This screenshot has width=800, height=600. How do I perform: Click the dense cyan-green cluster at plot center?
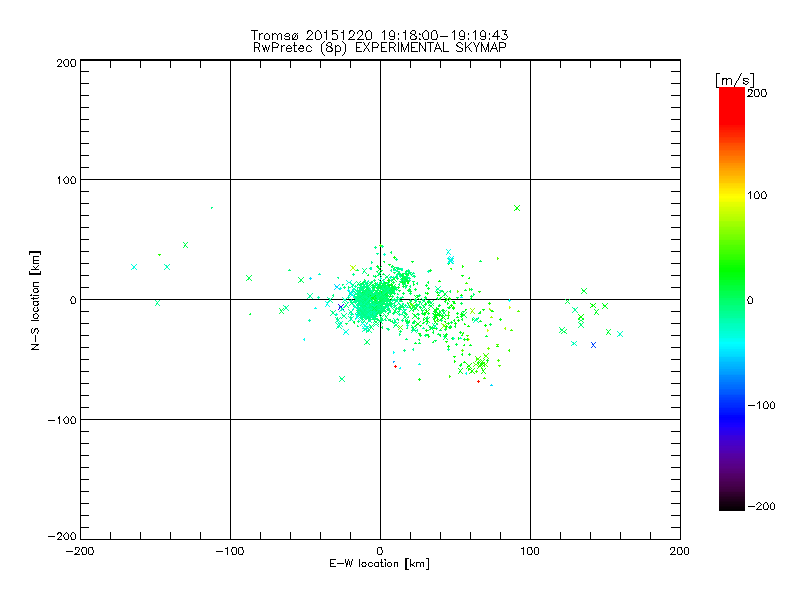pyautogui.click(x=371, y=301)
